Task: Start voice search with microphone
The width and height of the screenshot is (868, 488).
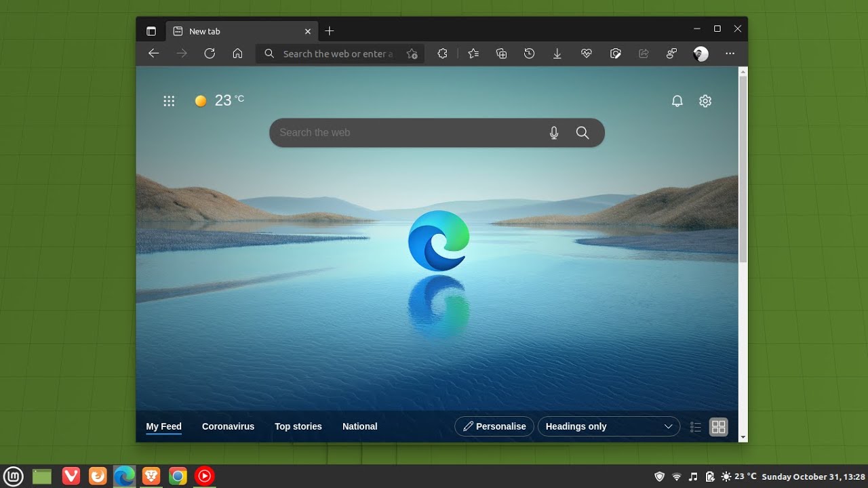Action: (x=554, y=133)
